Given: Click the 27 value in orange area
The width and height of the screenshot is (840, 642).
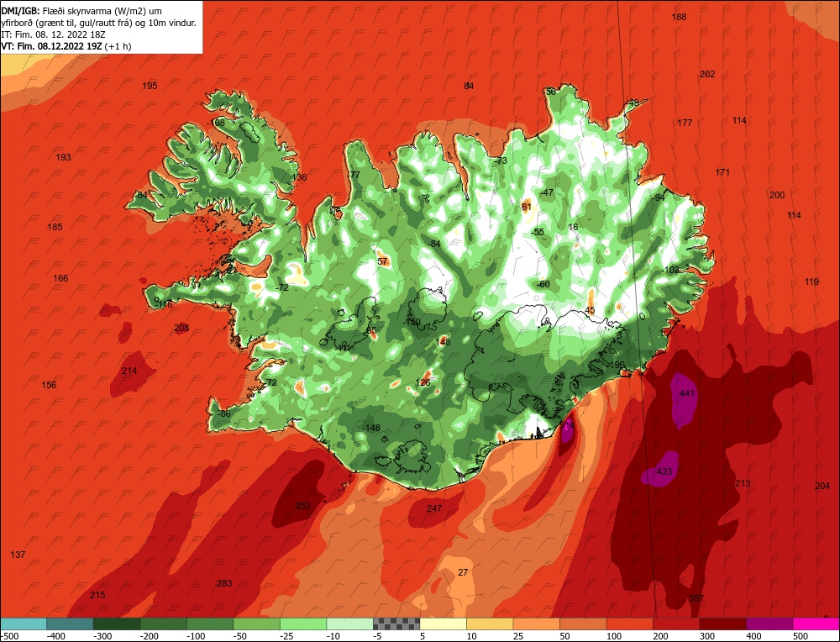Looking at the screenshot, I should pyautogui.click(x=463, y=572).
